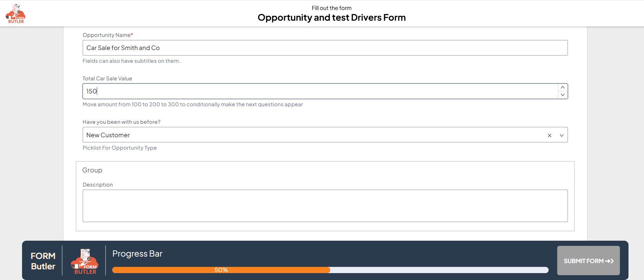Click the 'Fields can also have subtitles' hint
Screen dimensions: 644x280
pos(131,61)
